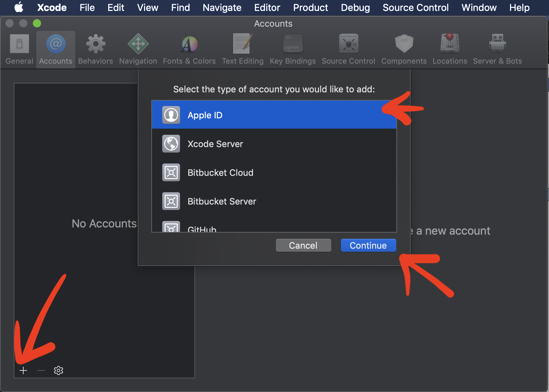Open the Edit menu
The height and width of the screenshot is (392, 549).
click(x=116, y=8)
